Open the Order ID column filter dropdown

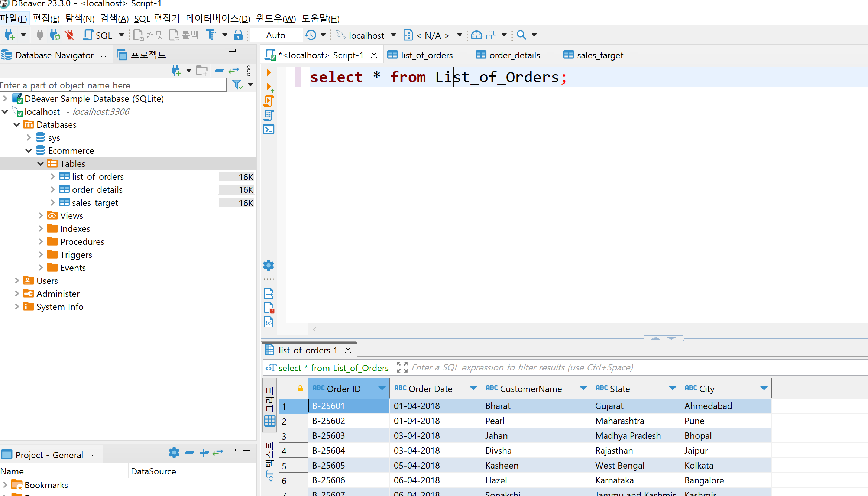(x=382, y=388)
